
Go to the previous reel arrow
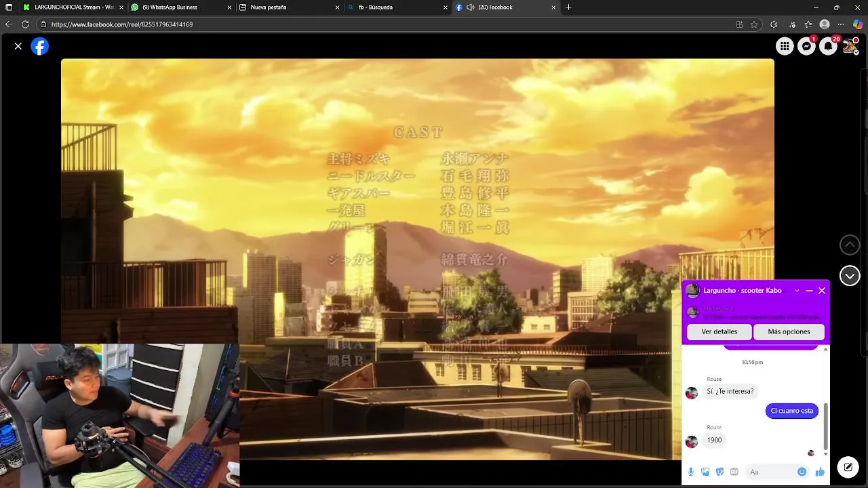tap(850, 245)
